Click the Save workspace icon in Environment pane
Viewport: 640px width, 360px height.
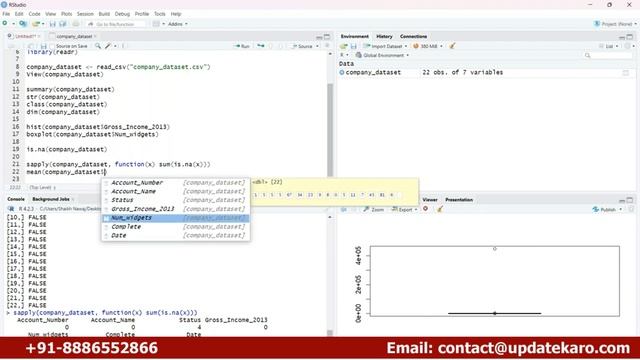click(353, 46)
